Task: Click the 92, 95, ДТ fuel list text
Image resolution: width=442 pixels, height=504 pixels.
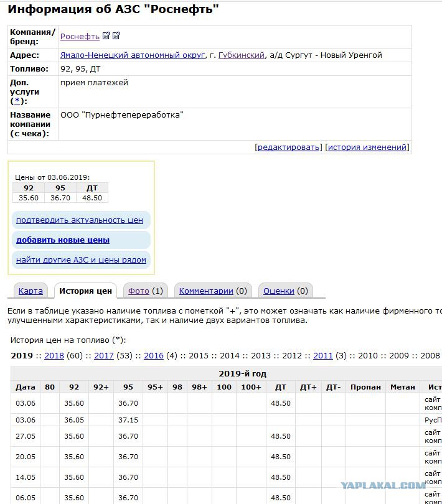Action: pyautogui.click(x=80, y=69)
